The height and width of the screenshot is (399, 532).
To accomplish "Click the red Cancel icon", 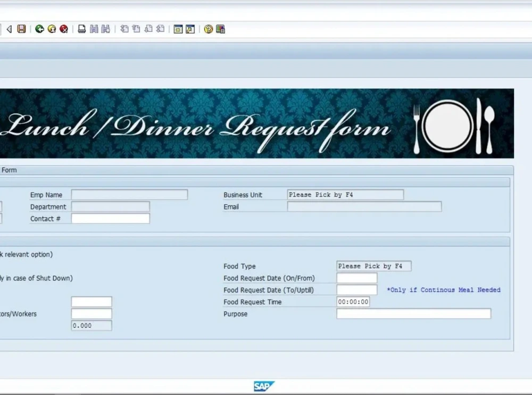I will pyautogui.click(x=64, y=29).
